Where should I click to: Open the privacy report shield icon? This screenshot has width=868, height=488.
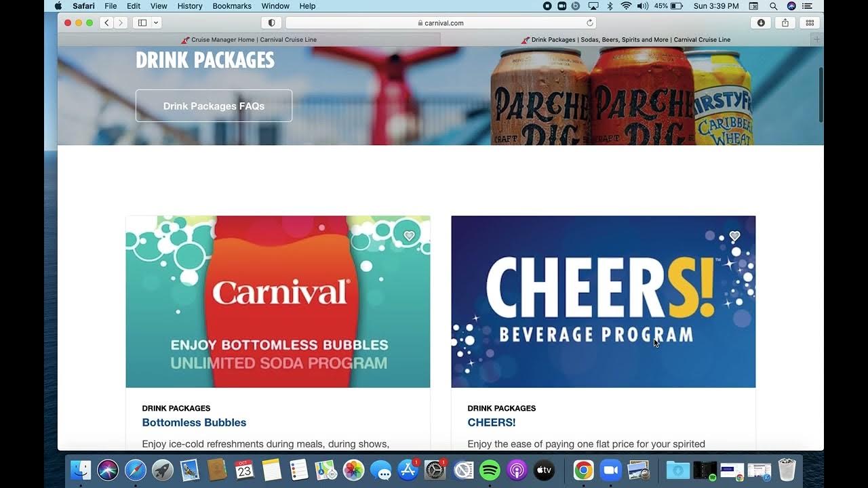pyautogui.click(x=271, y=22)
